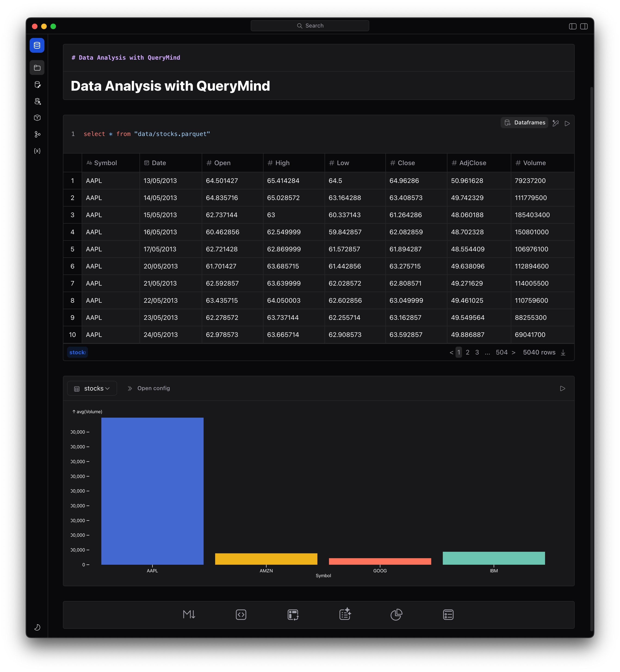Click the avg(Volume) axis label
Viewport: 620px width, 672px height.
click(x=87, y=411)
